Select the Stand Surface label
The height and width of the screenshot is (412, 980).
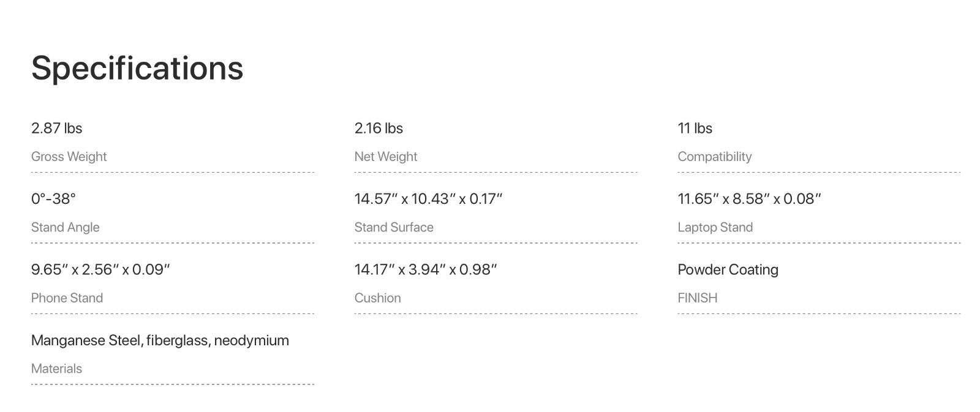[393, 227]
